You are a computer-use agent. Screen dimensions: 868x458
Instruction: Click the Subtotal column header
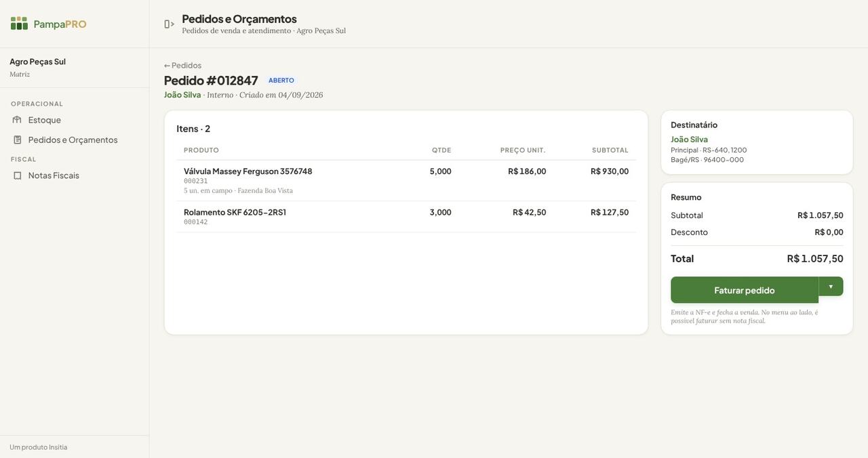pos(610,150)
